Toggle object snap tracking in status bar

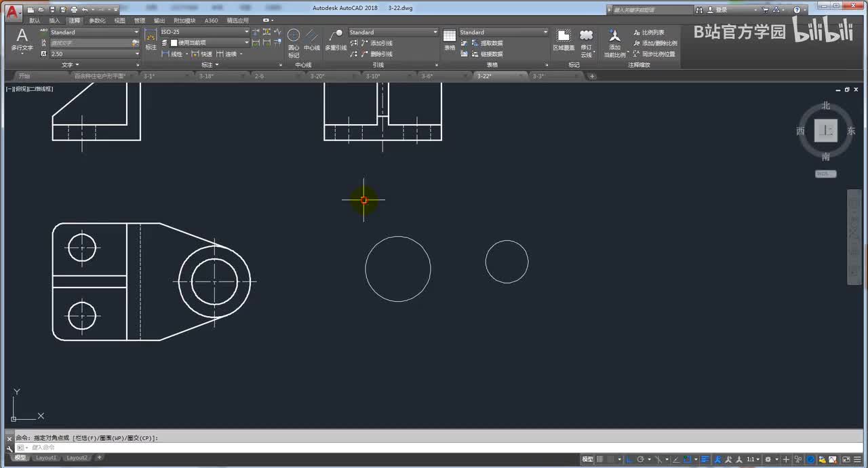coord(676,459)
